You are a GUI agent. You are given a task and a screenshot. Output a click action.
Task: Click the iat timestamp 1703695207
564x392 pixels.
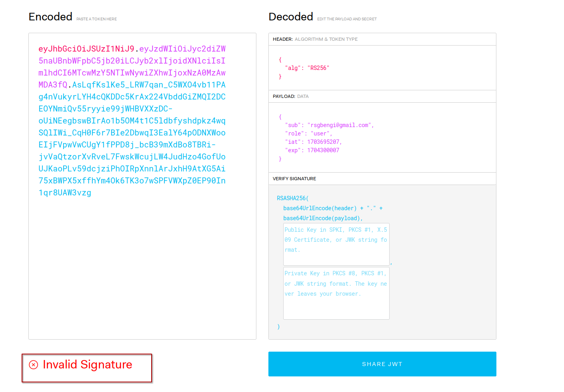tap(323, 142)
